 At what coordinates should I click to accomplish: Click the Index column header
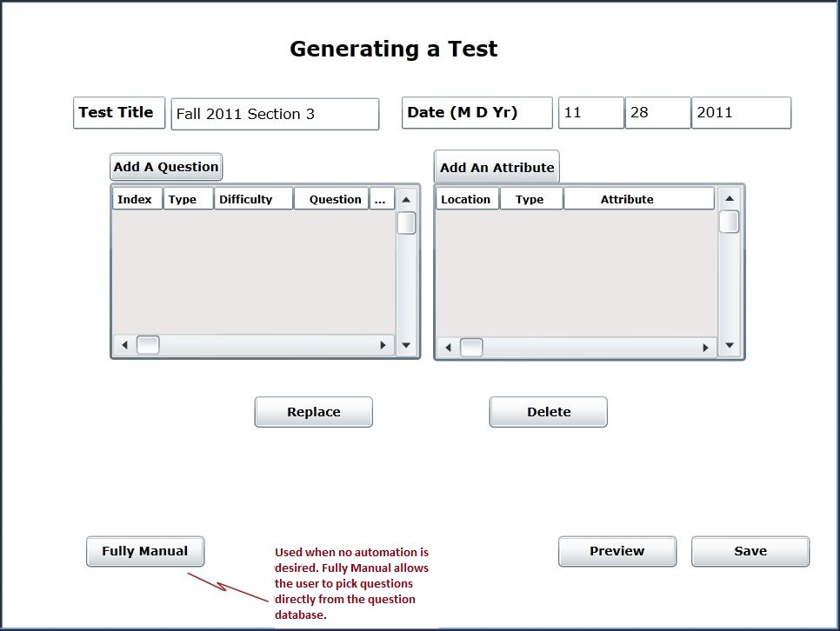point(137,199)
